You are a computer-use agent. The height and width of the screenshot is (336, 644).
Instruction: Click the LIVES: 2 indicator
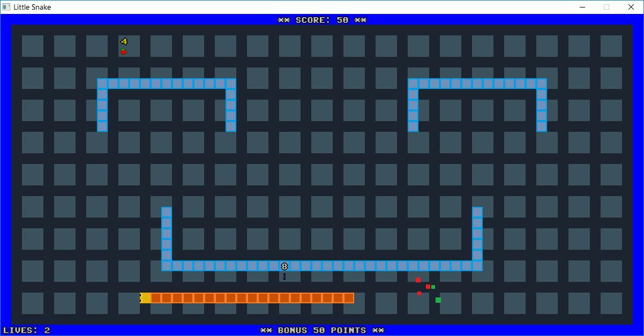click(x=26, y=330)
